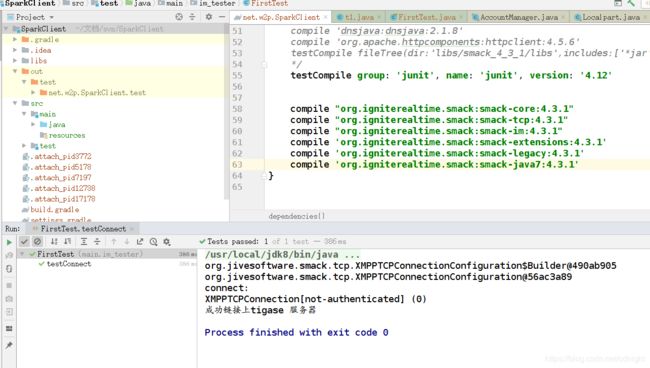Export test results icon
This screenshot has width=650, height=368.
tap(140, 242)
